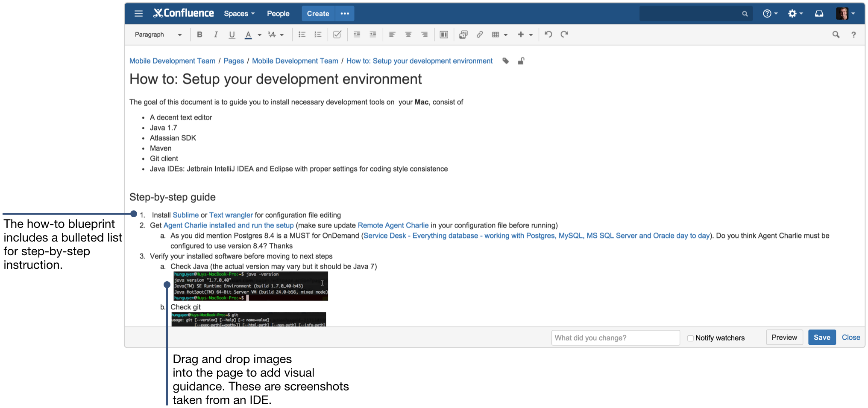Go to People directory

278,14
